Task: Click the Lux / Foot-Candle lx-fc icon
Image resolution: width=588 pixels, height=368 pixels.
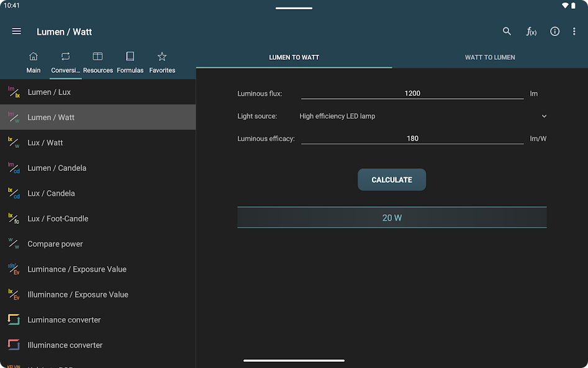Action: point(14,219)
